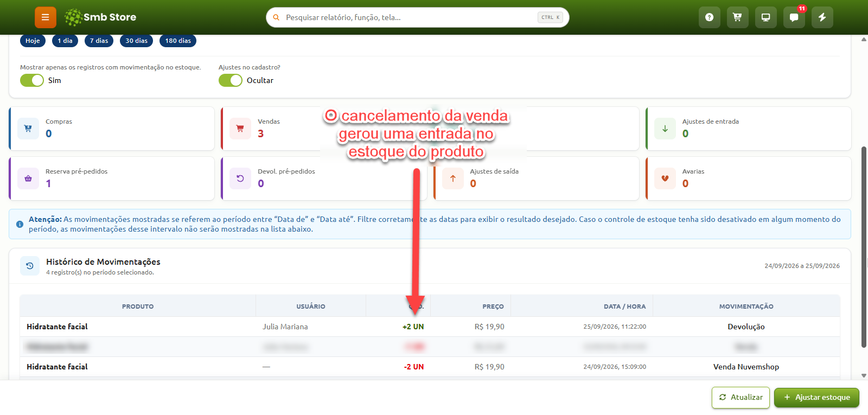Click the Compras cart card icon

click(x=28, y=129)
